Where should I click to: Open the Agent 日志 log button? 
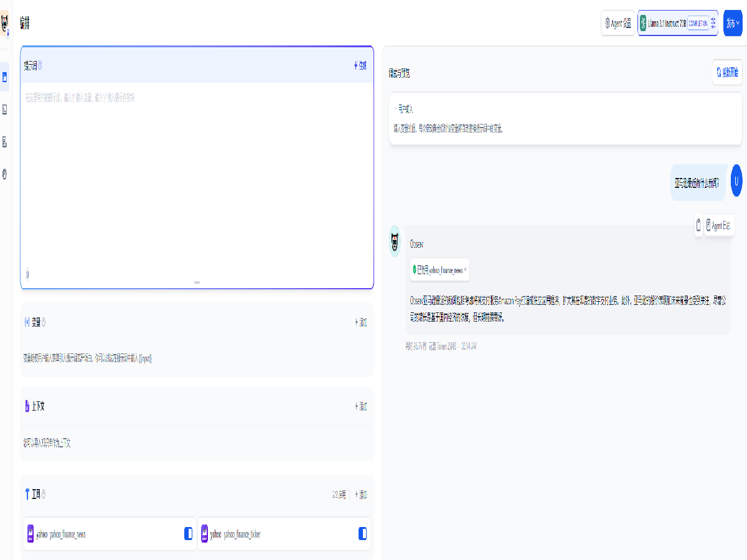click(719, 226)
